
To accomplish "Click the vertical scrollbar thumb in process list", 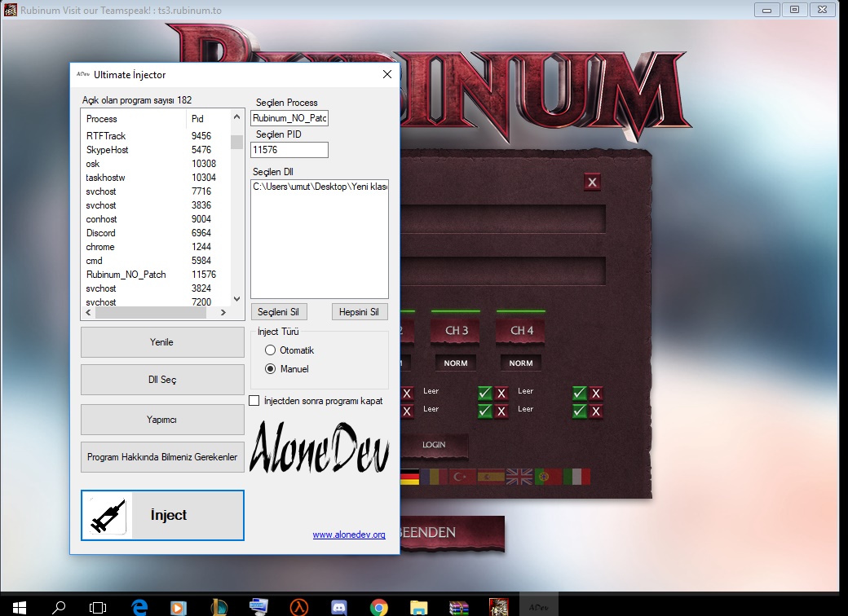I will 236,142.
